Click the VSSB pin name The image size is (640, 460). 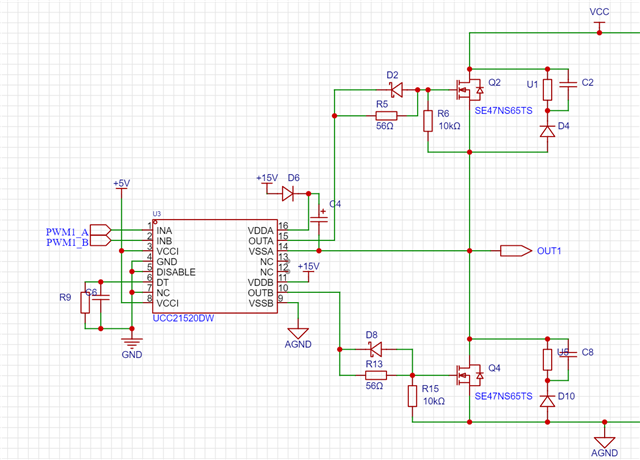261,303
